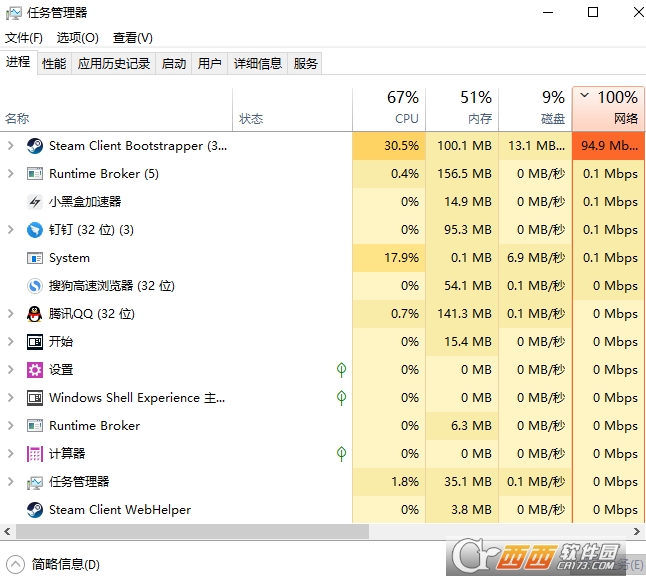Click the Task Manager title bar icon
The width and height of the screenshot is (646, 586).
pos(13,13)
